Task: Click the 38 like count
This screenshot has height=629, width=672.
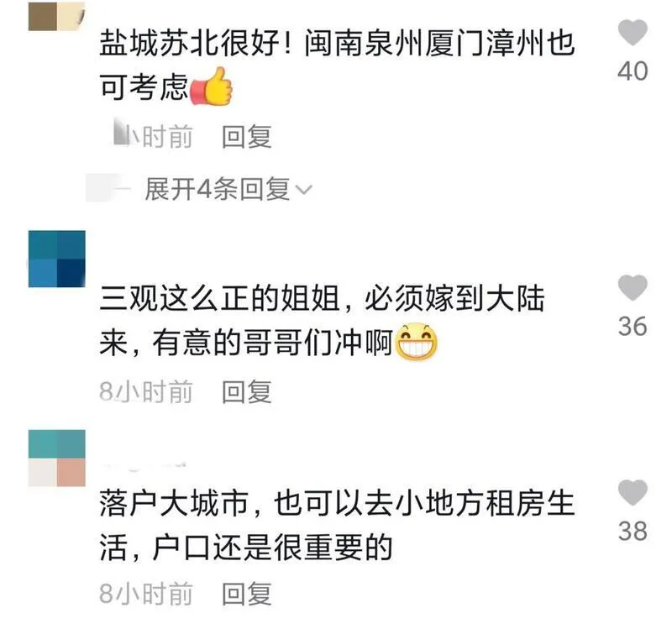Action: [633, 532]
